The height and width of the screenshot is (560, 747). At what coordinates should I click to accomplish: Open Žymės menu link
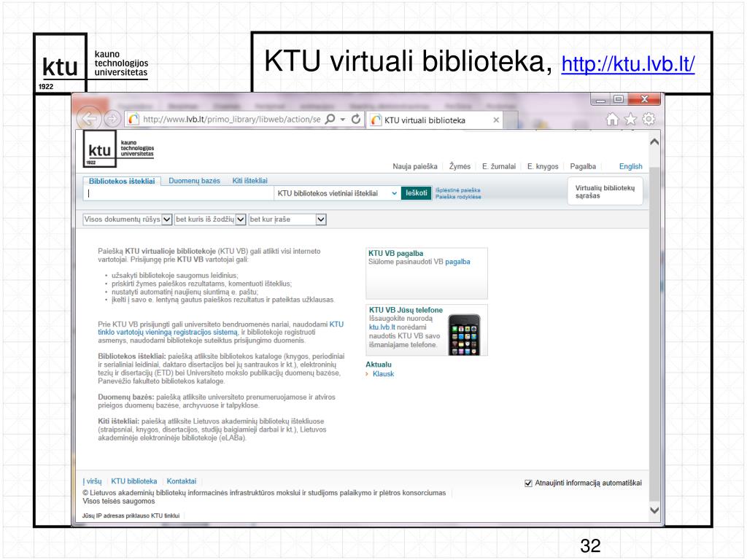pyautogui.click(x=460, y=166)
